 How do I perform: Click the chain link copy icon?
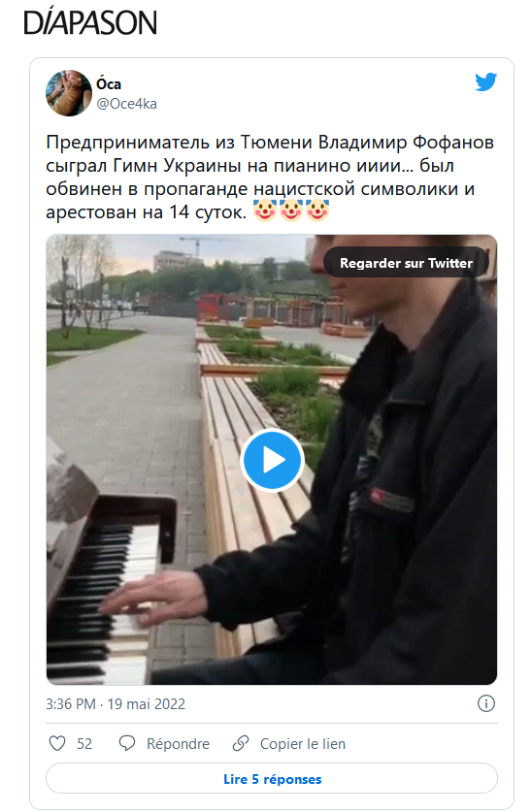point(241,744)
